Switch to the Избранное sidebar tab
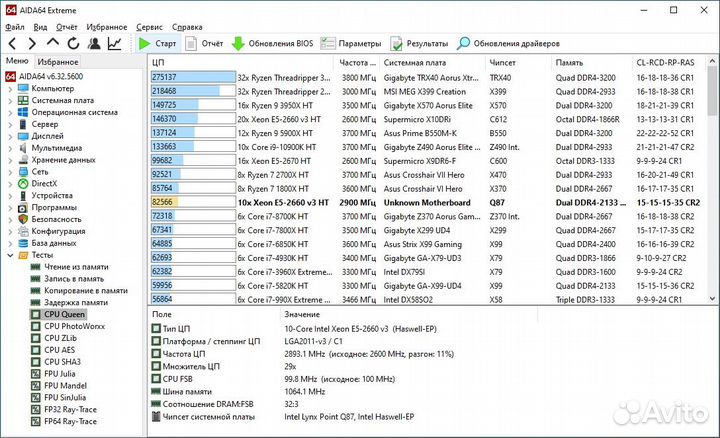 click(57, 62)
